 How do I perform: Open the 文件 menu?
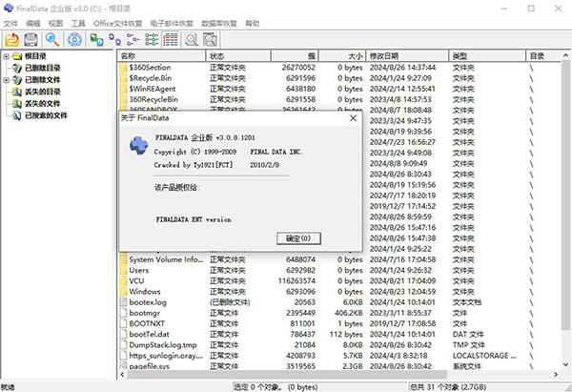pos(10,23)
